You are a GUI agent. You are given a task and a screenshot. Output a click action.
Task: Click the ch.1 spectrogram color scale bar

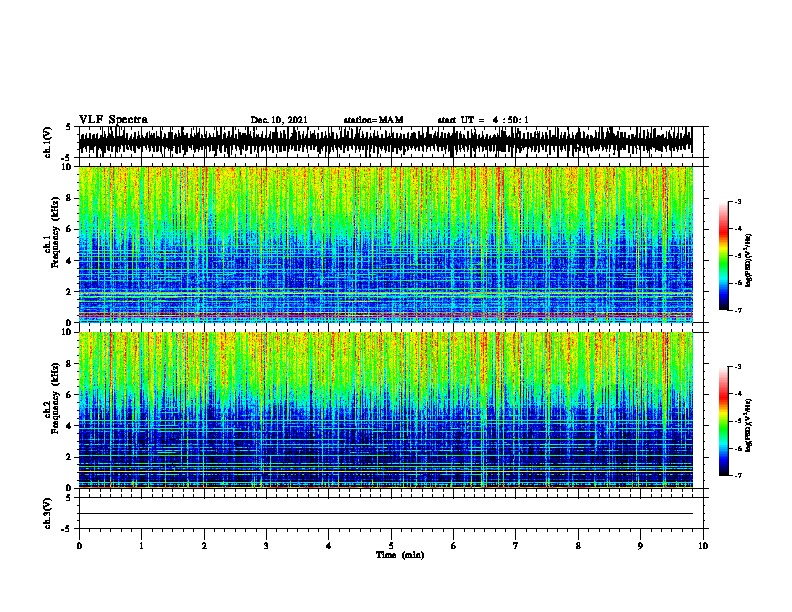coord(723,256)
